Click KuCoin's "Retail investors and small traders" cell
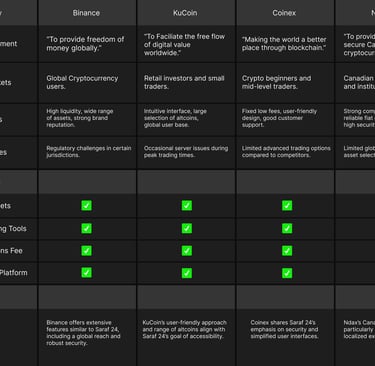Viewport: 375px width, 366px height. tap(184, 82)
